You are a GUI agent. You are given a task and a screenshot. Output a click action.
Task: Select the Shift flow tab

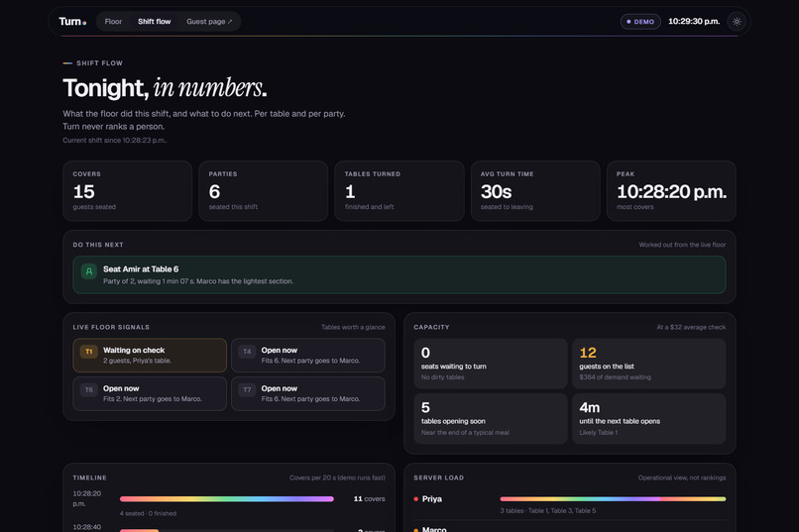coord(155,22)
